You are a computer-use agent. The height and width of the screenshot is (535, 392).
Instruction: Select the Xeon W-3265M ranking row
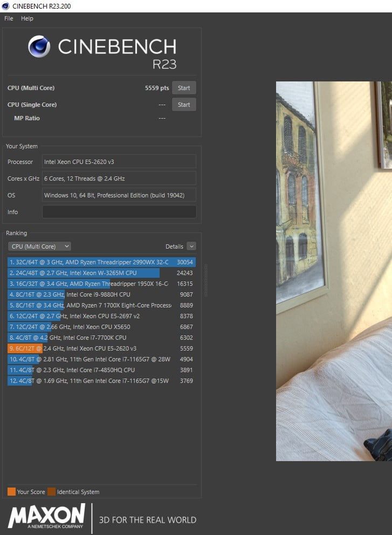coord(102,273)
